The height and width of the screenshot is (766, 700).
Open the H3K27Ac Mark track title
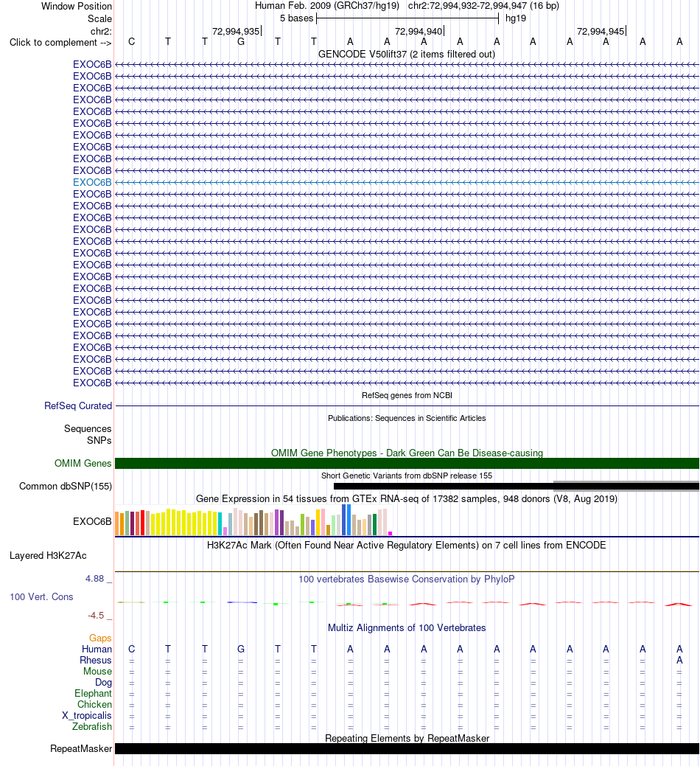coord(407,545)
